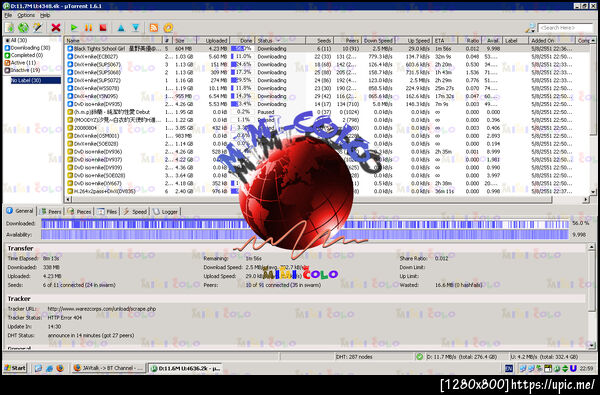This screenshot has height=395, width=600.
Task: Sort by the Seeds column header
Action: tap(320, 40)
